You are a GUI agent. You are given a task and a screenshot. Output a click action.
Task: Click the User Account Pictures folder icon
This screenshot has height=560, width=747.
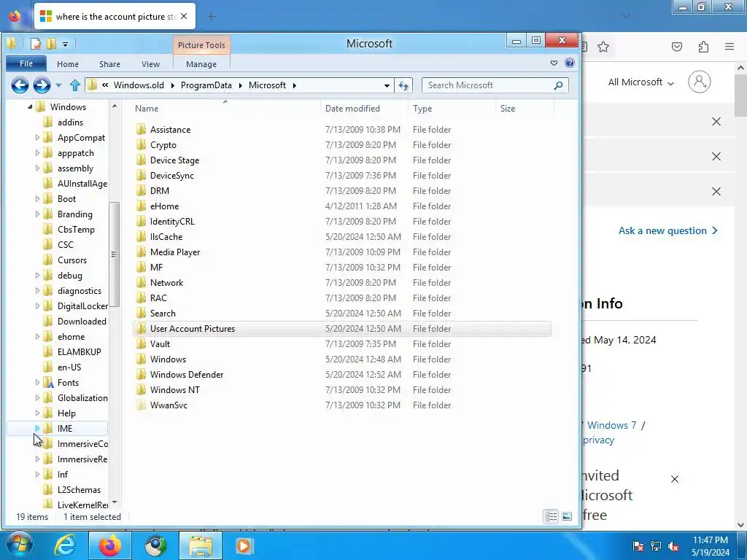click(141, 329)
